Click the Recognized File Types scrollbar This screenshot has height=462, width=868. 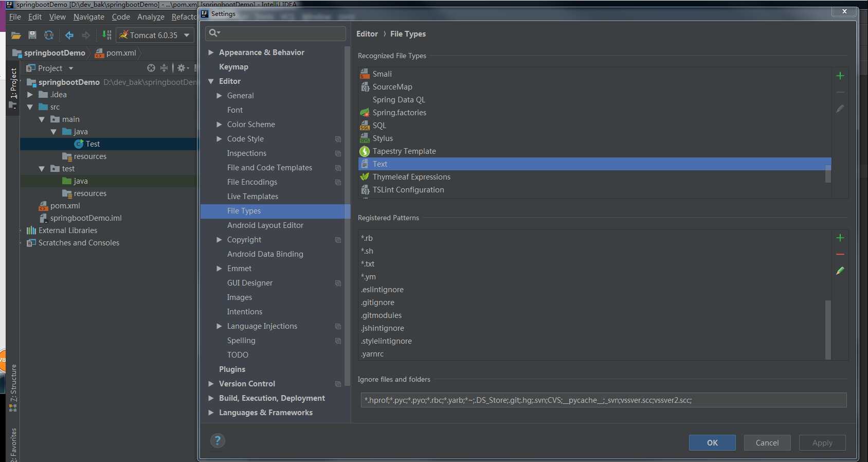(x=828, y=174)
